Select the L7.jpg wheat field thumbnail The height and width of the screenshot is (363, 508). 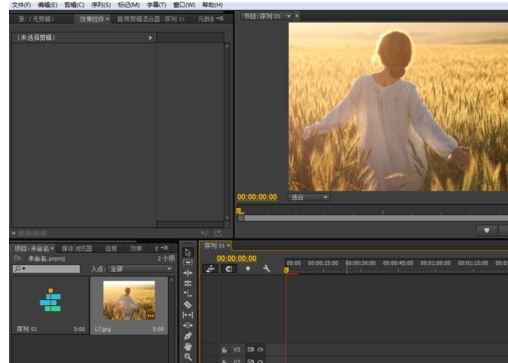point(129,300)
